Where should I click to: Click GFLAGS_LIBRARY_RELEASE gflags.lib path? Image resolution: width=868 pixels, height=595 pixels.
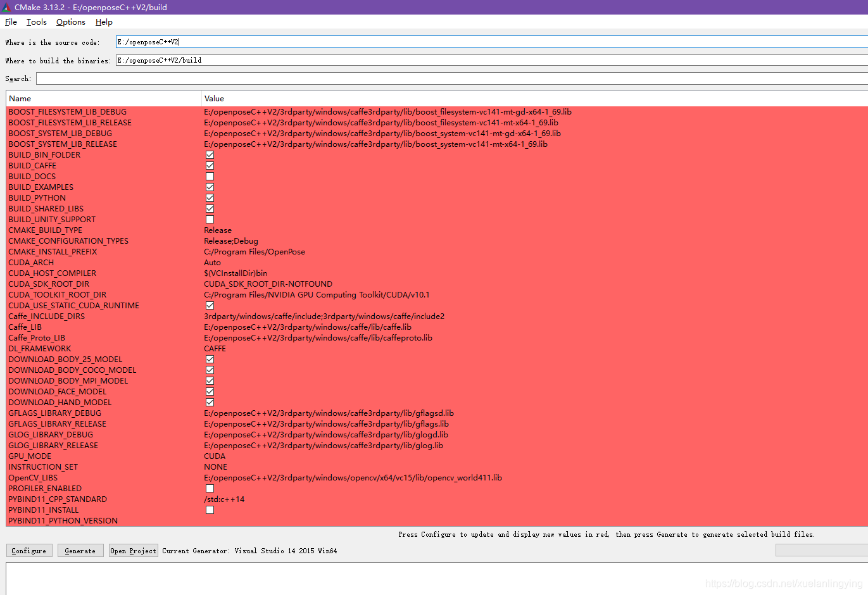(x=327, y=424)
